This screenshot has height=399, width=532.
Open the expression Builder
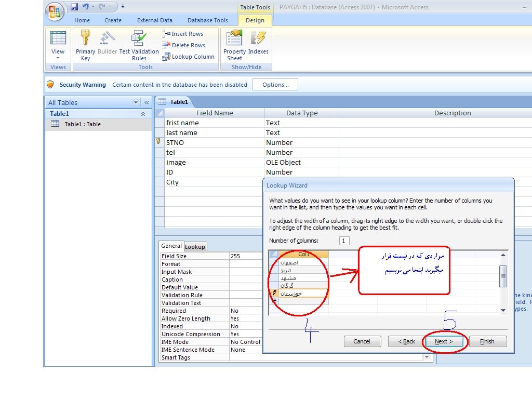tap(107, 42)
